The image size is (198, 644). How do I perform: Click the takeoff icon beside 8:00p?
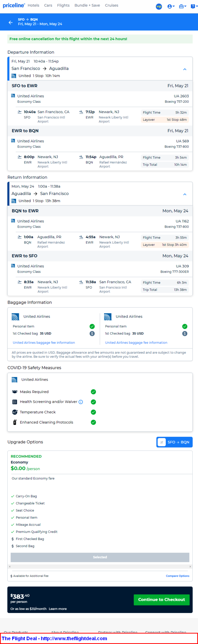click(x=20, y=157)
